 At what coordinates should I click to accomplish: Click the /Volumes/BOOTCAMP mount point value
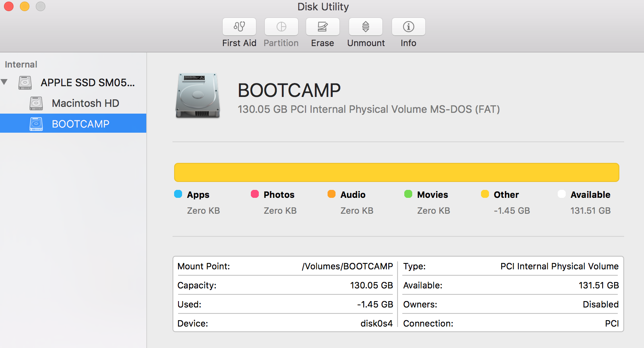pyautogui.click(x=347, y=266)
